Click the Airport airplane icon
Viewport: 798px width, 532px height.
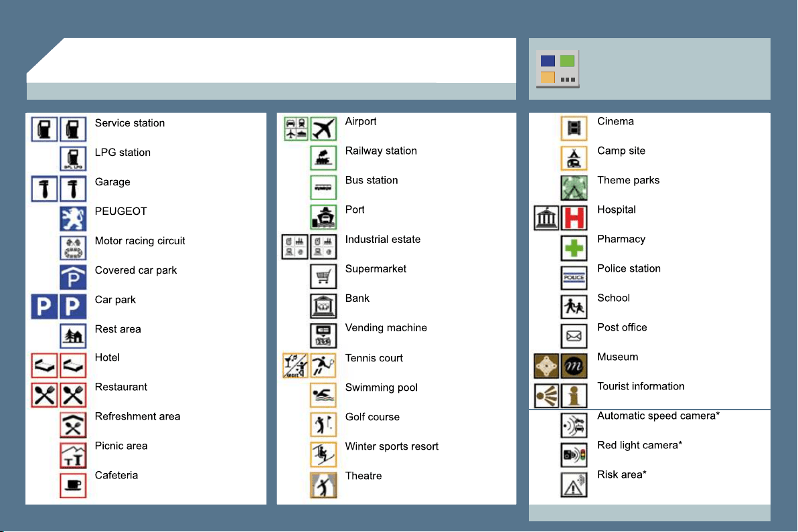click(x=323, y=128)
